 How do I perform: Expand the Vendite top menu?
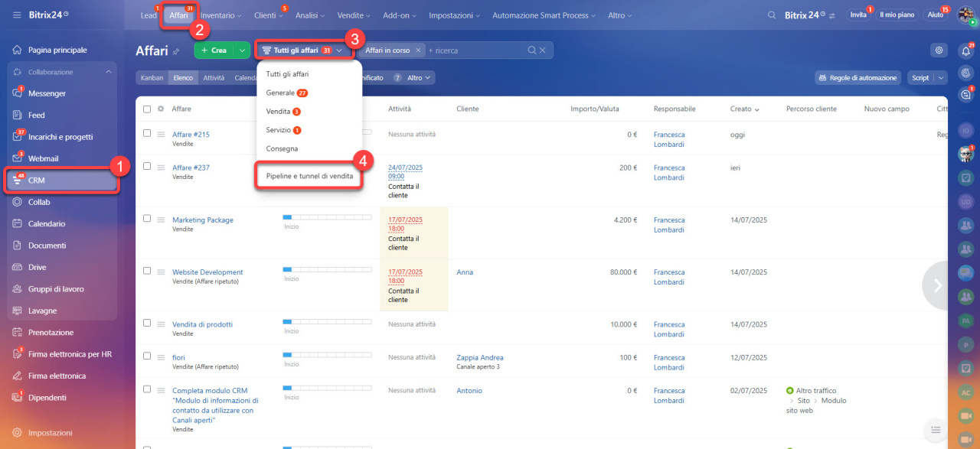354,15
